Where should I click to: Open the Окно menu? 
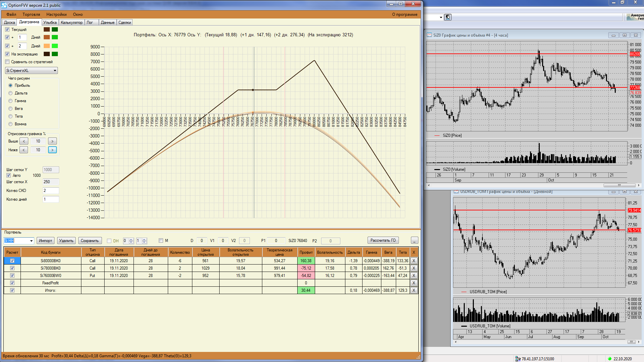[78, 14]
